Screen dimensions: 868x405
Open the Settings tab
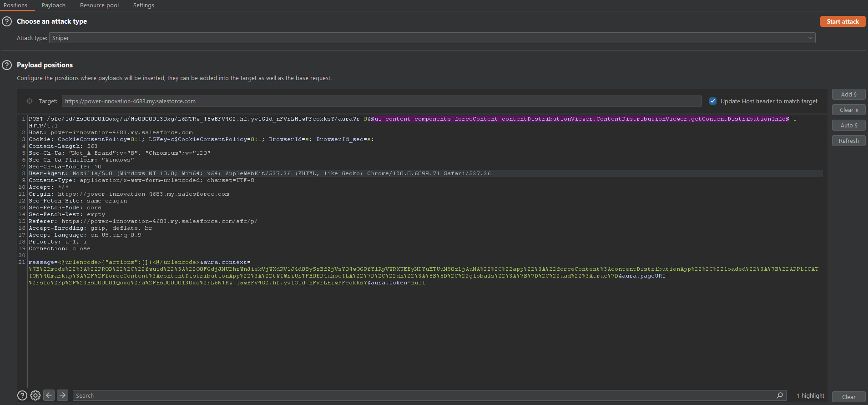[144, 5]
